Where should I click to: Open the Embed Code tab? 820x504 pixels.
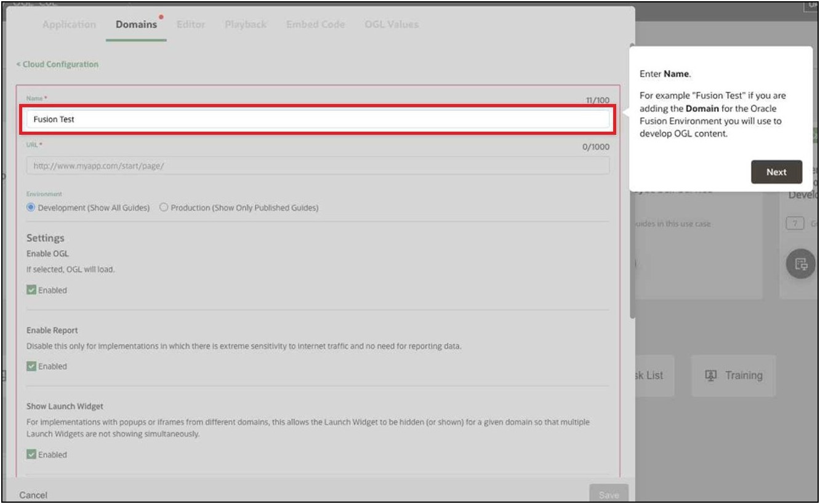tap(316, 25)
